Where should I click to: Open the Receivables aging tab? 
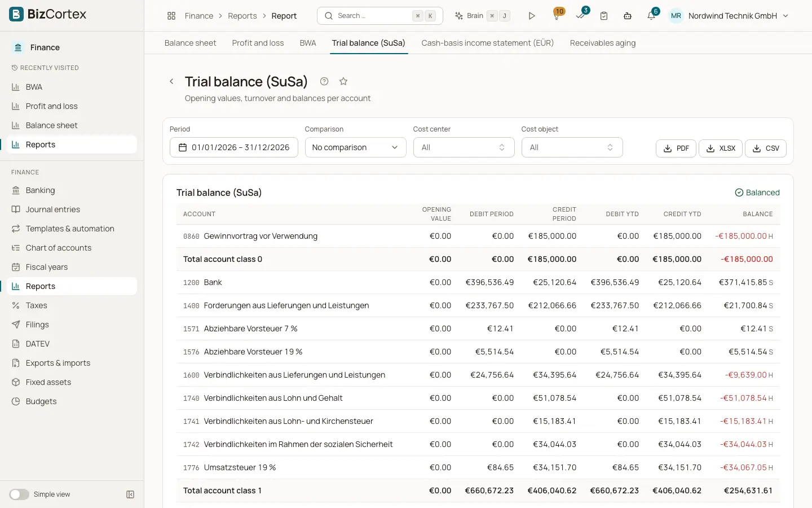pos(603,43)
